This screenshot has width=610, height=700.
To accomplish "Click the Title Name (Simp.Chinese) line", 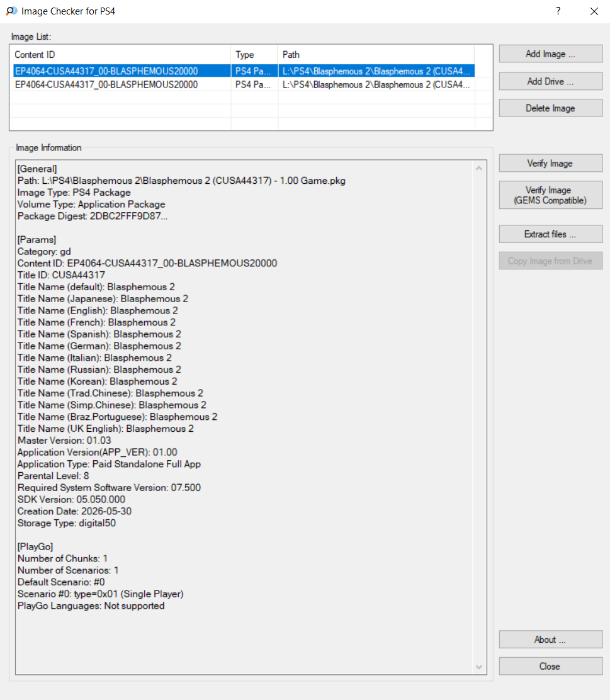I will (x=111, y=405).
